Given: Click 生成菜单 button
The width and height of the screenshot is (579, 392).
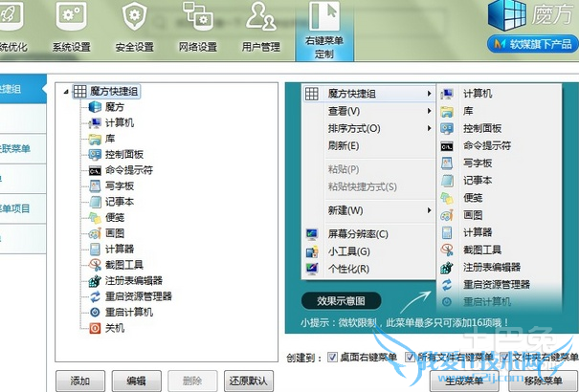Looking at the screenshot, I should click(x=464, y=381).
